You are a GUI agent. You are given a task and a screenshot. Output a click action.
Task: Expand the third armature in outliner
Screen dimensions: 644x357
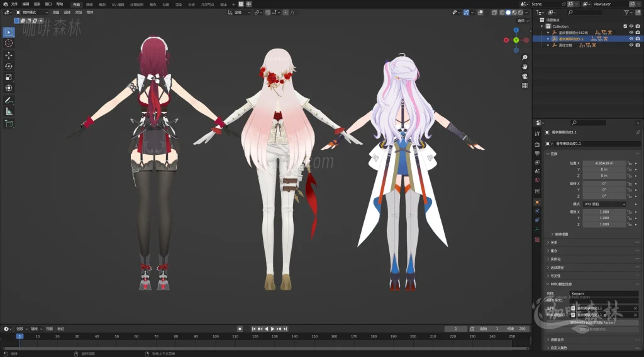coord(548,45)
